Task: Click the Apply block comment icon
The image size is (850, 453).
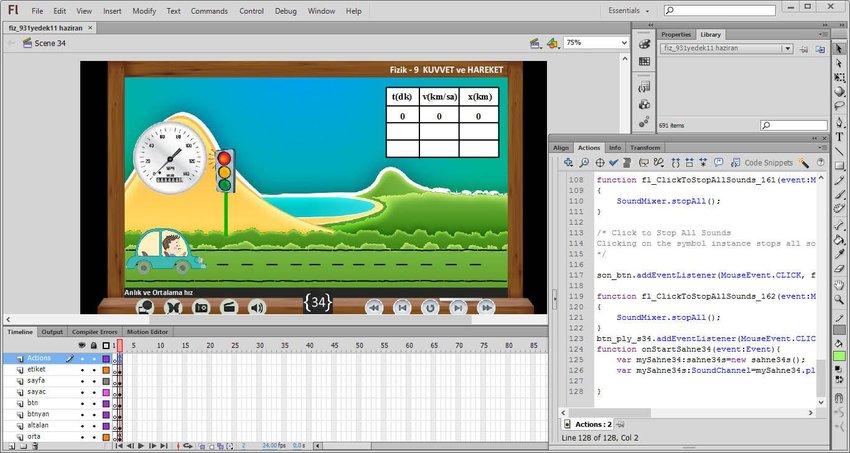Action: pyautogui.click(x=719, y=162)
